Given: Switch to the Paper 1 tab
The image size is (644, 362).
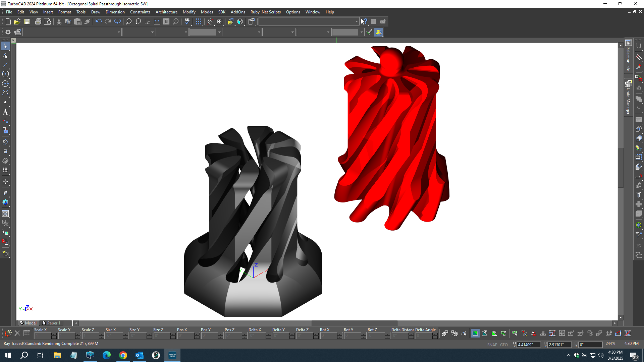Looking at the screenshot, I should pos(54,323).
